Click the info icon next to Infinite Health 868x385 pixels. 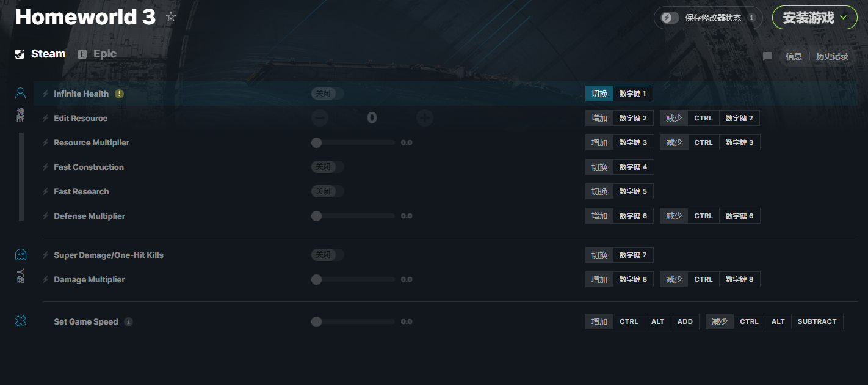[x=119, y=94]
